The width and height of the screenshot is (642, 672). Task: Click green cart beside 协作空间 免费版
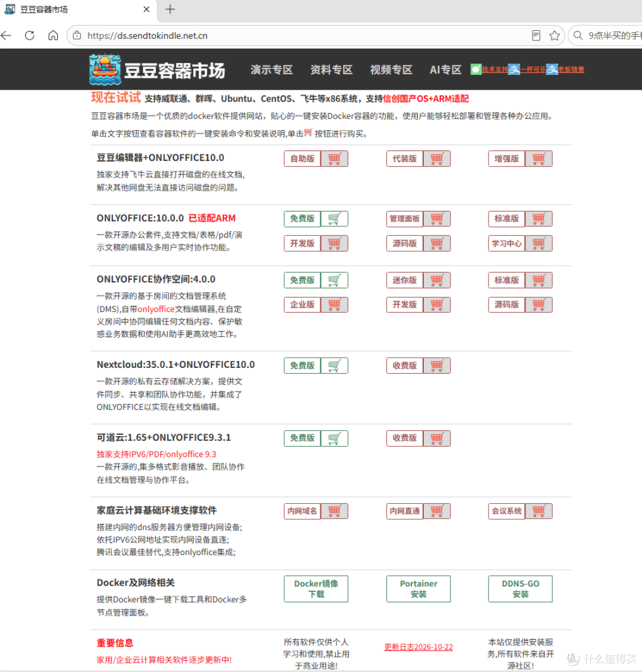click(334, 280)
